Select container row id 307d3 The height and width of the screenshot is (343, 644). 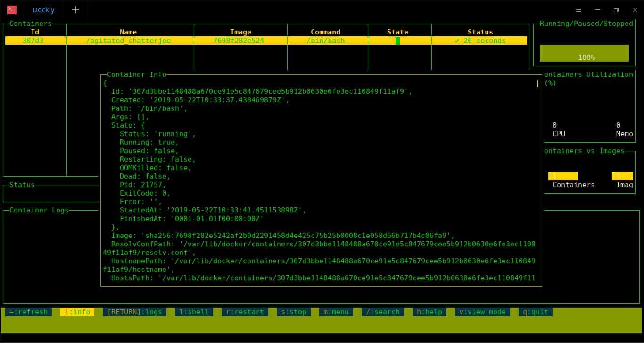tap(266, 41)
